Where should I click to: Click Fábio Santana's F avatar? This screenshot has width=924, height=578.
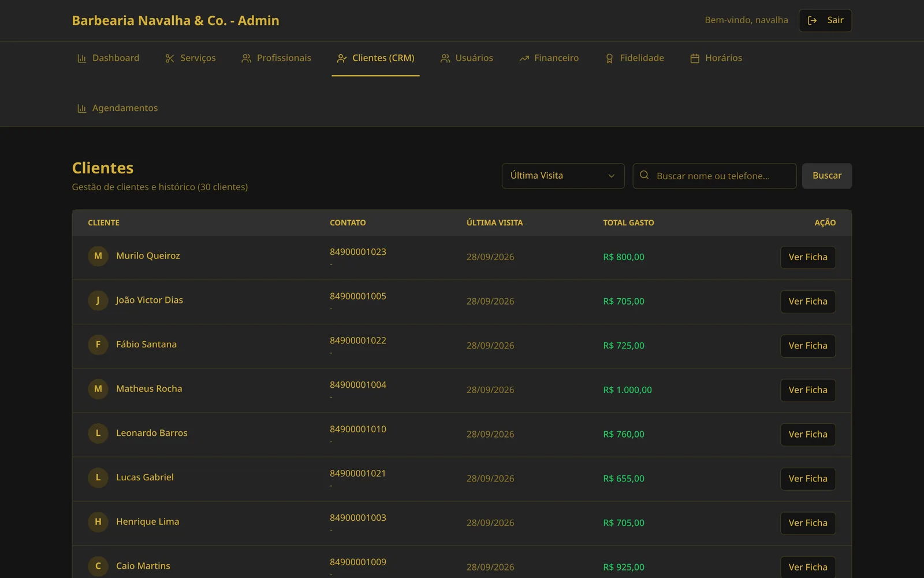98,344
